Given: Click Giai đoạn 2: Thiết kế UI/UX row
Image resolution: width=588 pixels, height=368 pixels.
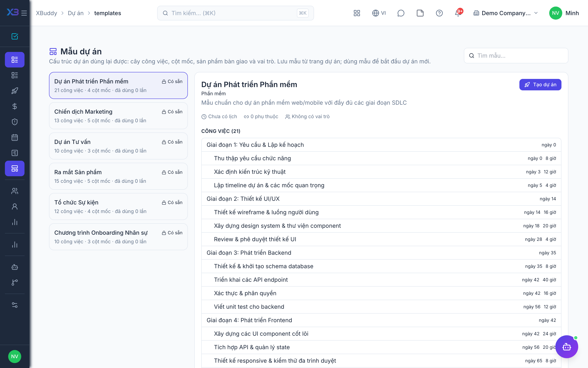Looking at the screenshot, I should coord(381,199).
